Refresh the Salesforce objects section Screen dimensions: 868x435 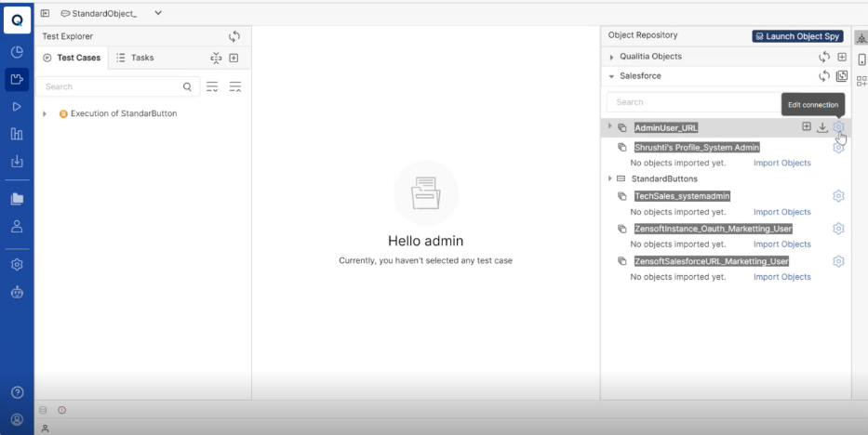[823, 75]
